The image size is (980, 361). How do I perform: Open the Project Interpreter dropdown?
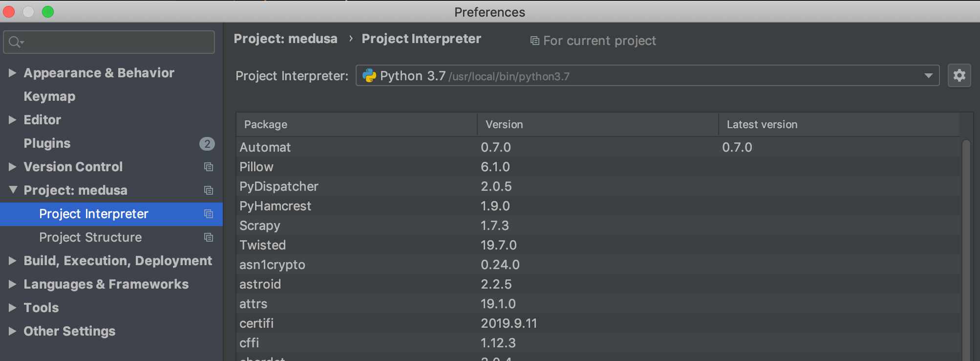pos(928,76)
